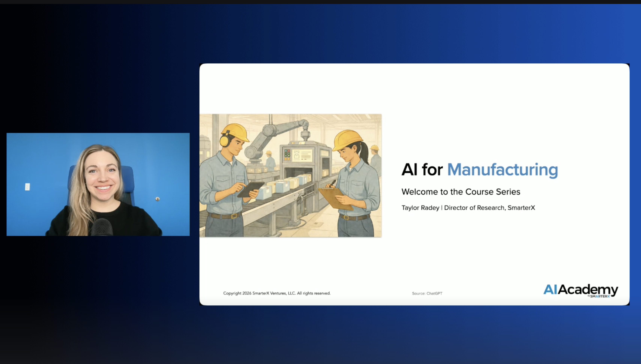This screenshot has height=364, width=641.
Task: Click the round door knob behind the presenter
Action: pos(157,199)
